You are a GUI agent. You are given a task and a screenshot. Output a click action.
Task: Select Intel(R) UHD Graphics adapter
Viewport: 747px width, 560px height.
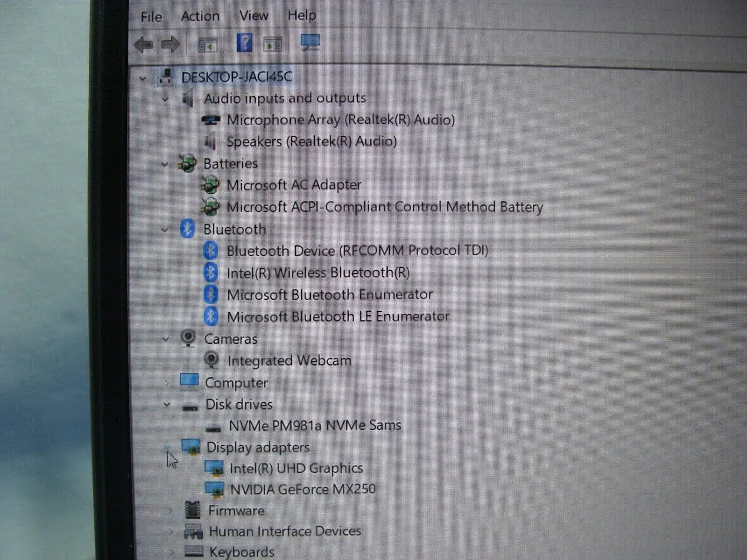pyautogui.click(x=296, y=469)
